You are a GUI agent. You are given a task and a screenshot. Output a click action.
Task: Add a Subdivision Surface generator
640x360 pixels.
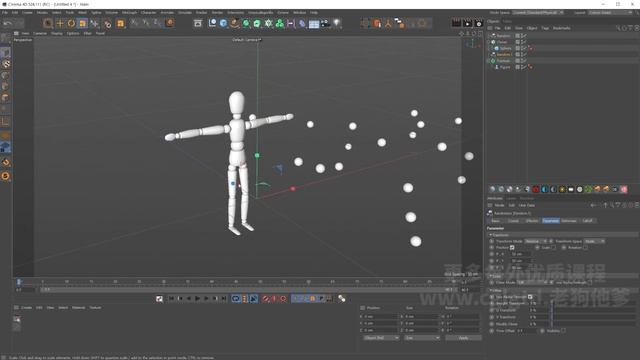[x=246, y=23]
